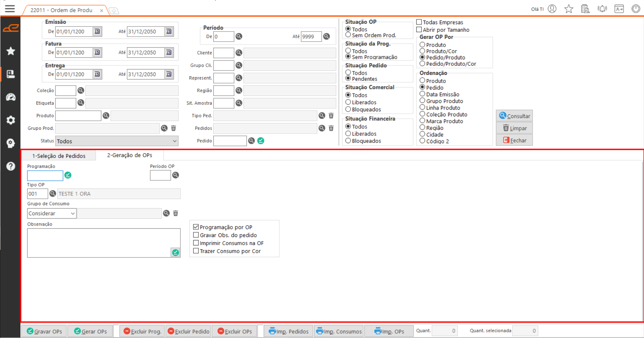
Task: Uncheck Programação por OP
Action: [196, 227]
